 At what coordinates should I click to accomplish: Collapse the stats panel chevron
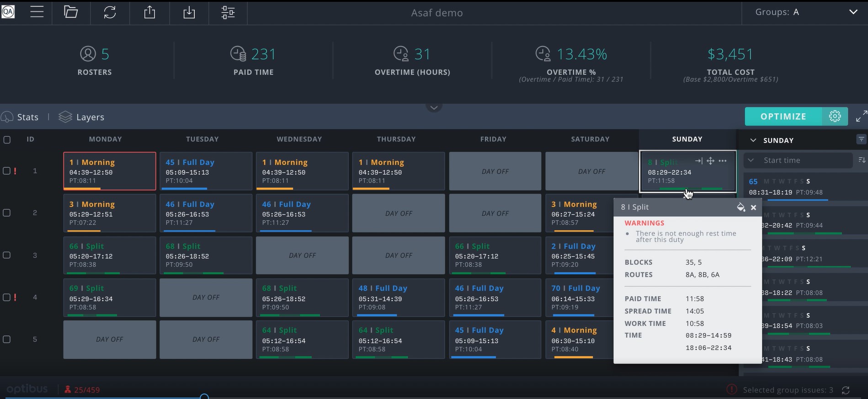tap(434, 107)
